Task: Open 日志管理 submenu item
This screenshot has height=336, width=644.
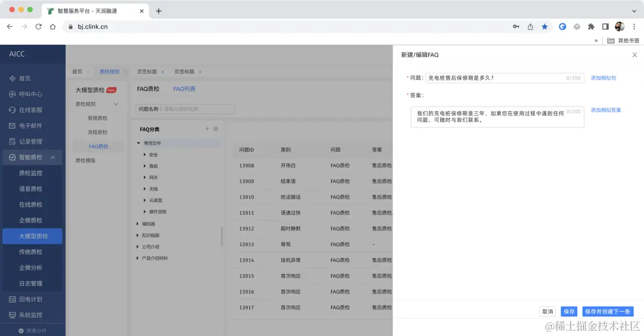Action: pos(31,284)
